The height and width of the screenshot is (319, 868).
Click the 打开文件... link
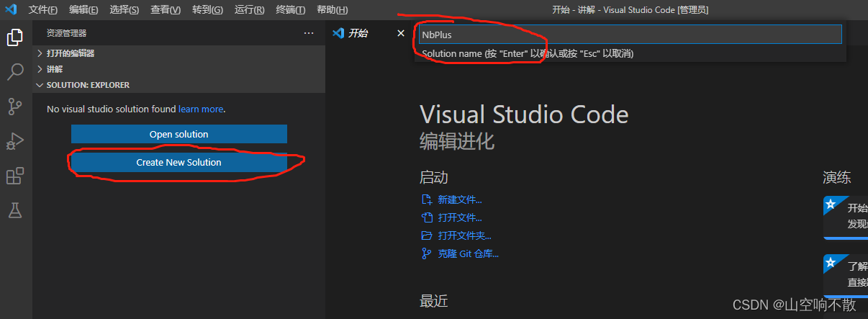[460, 218]
